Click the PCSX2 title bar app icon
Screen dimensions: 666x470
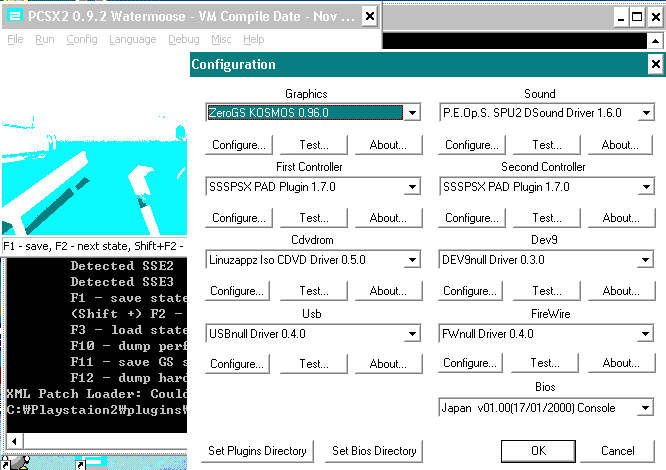coord(15,16)
